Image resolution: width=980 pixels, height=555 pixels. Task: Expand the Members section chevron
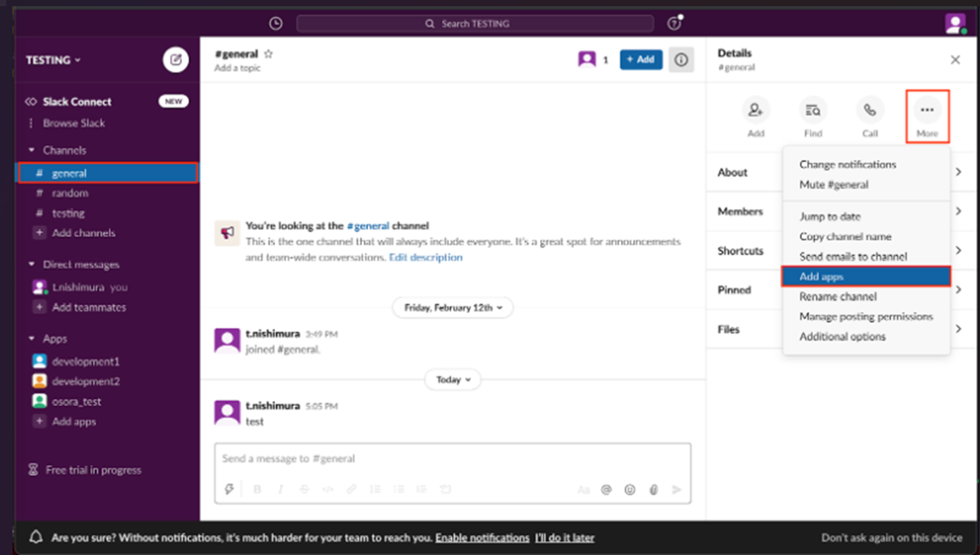tap(959, 211)
